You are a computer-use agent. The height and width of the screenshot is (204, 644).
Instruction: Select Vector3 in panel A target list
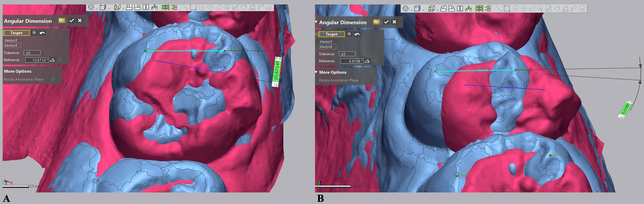click(11, 40)
